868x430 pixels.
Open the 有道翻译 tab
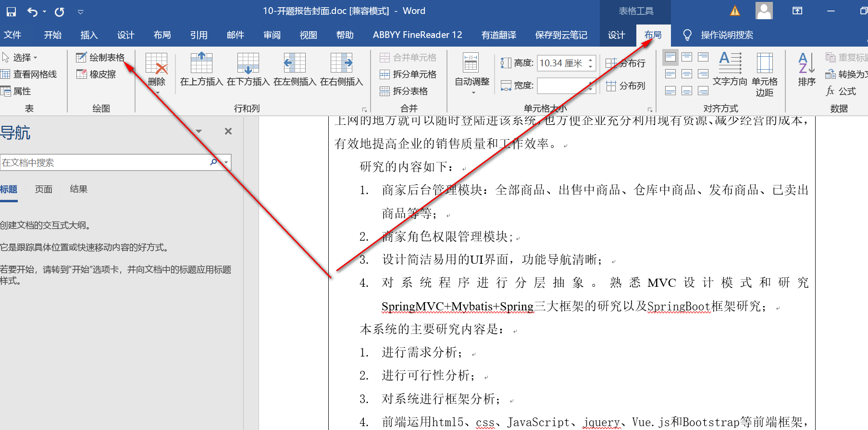click(x=499, y=35)
